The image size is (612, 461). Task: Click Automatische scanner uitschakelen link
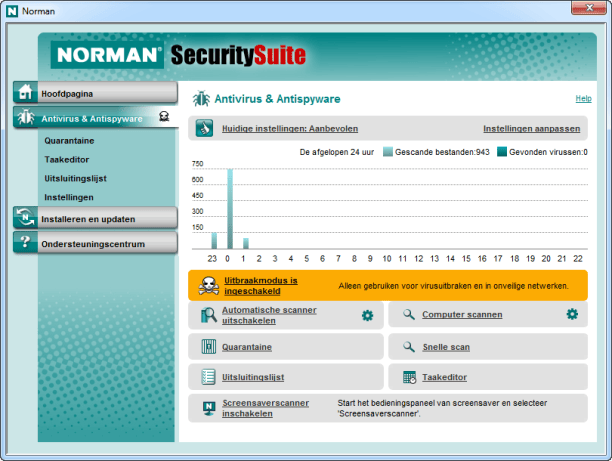click(269, 315)
